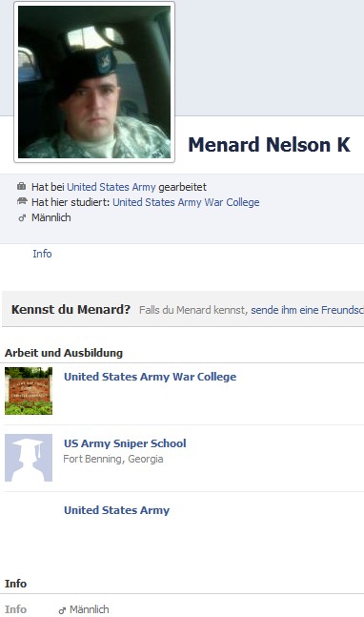Click the Fort Benning, Georgia location text
364x617 pixels.
pos(113,460)
